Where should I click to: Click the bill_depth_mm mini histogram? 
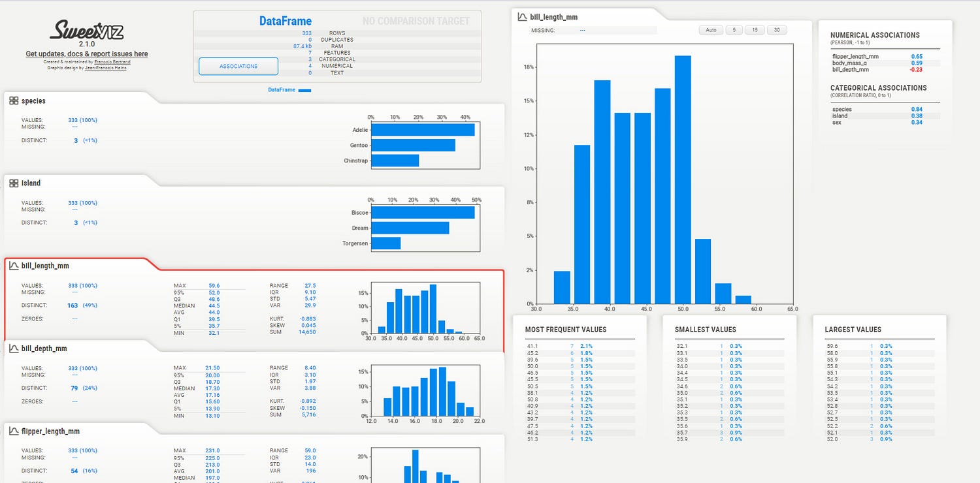(425, 391)
